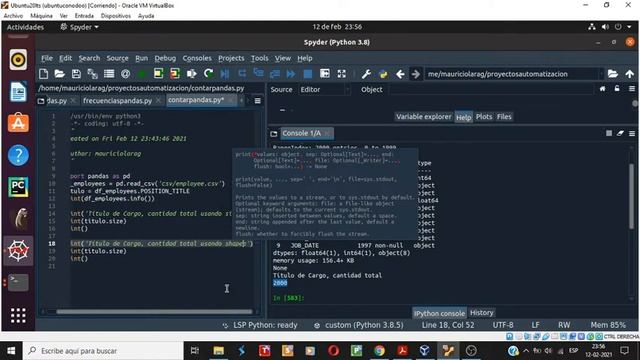The height and width of the screenshot is (360, 640).
Task: Open file with the folder icon
Action: [60, 74]
